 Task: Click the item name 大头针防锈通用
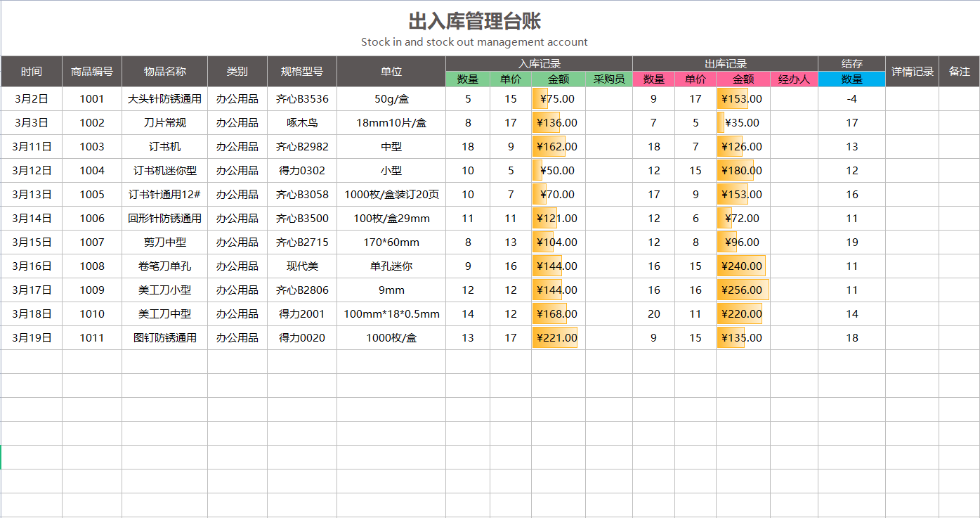164,98
